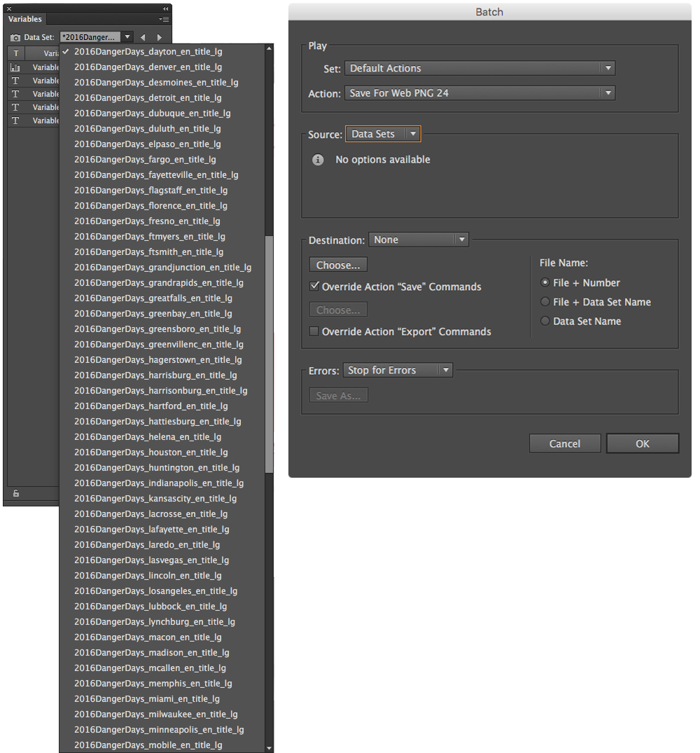The height and width of the screenshot is (753, 700).
Task: Open the Errors dropdown Stop for Errors
Action: tap(398, 371)
